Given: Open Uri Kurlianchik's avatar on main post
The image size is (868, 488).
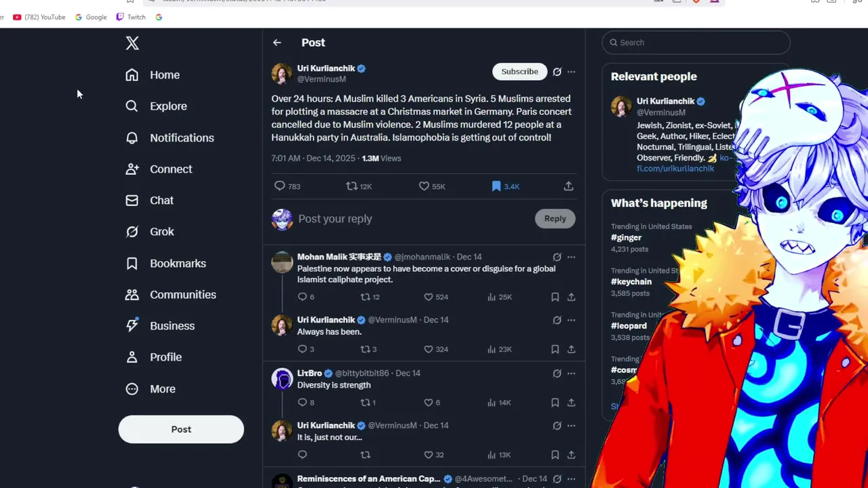Looking at the screenshot, I should click(281, 73).
